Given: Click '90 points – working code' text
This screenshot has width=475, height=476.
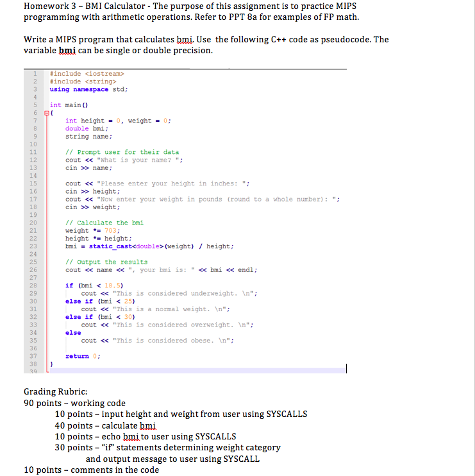Looking at the screenshot, I should [x=74, y=404].
